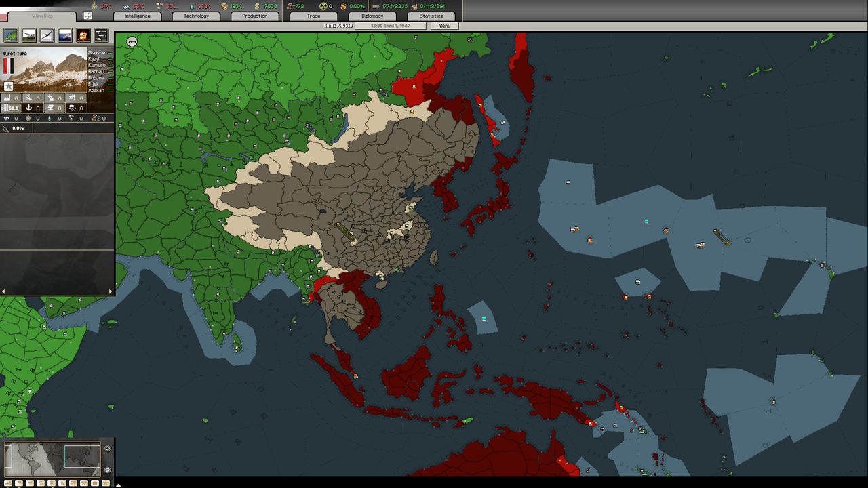This screenshot has width=868, height=488.
Task: Click the world minimap thumbnail
Action: tap(52, 460)
